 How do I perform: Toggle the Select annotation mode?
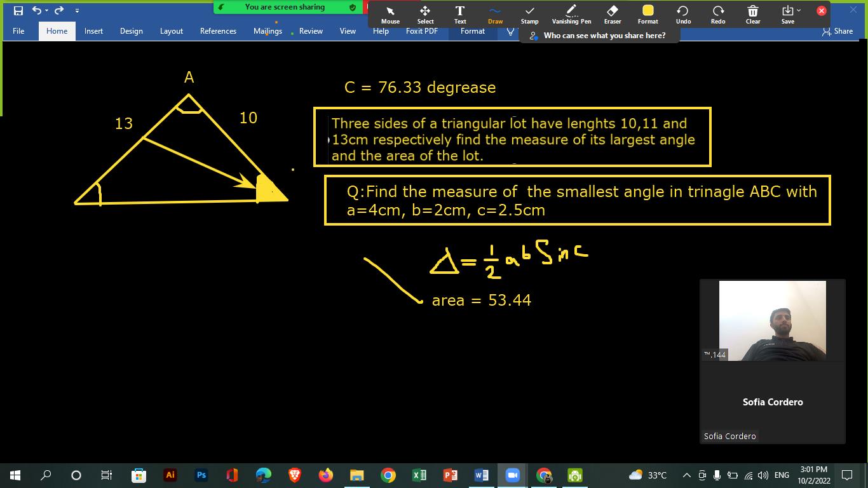click(425, 14)
